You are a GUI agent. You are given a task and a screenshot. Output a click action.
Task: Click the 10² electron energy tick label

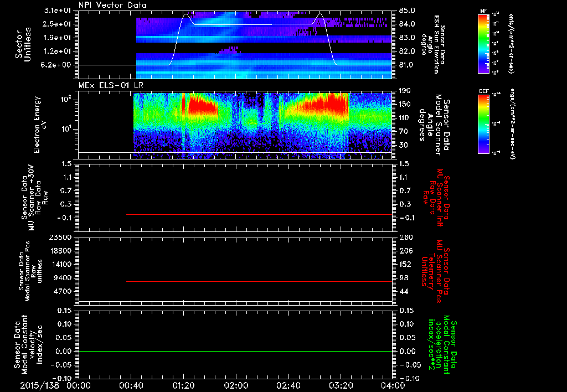pos(65,100)
